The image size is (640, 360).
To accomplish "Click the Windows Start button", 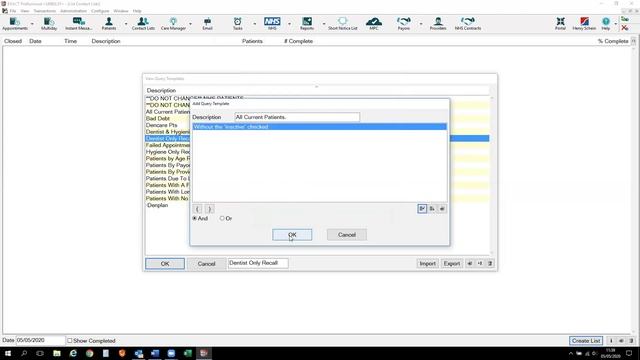I will point(8,353).
